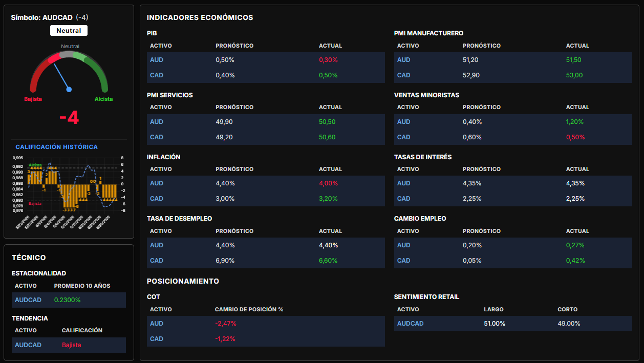Click the INDICADORES ECONÓMICOS heading
The width and height of the screenshot is (644, 363).
click(200, 17)
